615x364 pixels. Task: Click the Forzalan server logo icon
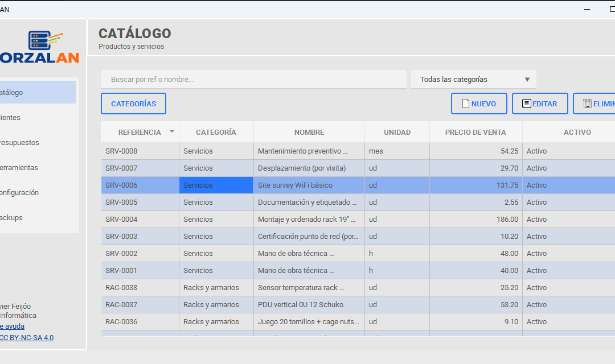tap(44, 40)
